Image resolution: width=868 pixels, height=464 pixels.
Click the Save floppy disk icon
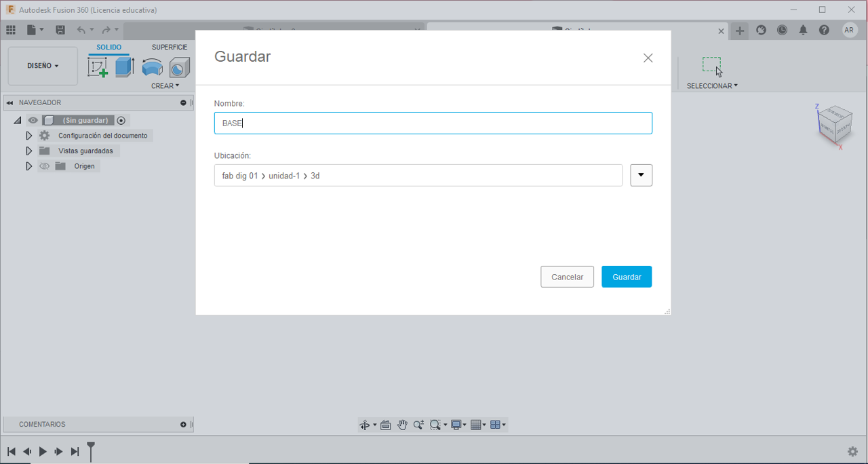pos(60,30)
